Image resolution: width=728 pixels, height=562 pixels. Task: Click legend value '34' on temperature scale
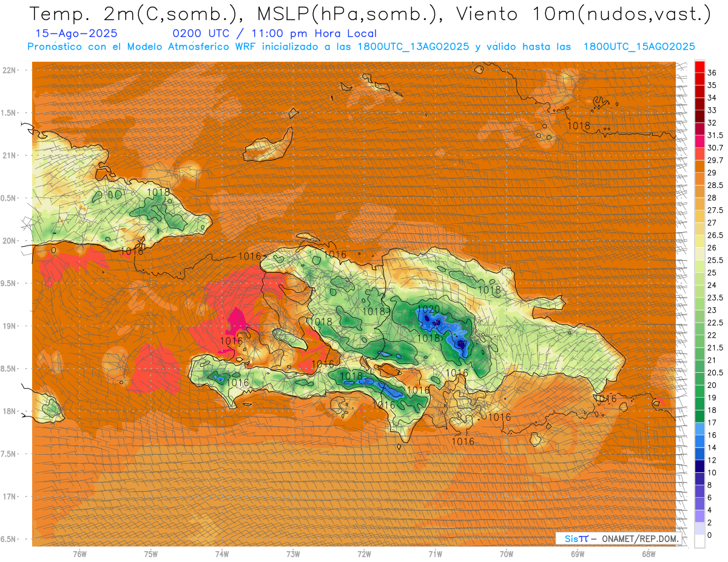tap(712, 98)
